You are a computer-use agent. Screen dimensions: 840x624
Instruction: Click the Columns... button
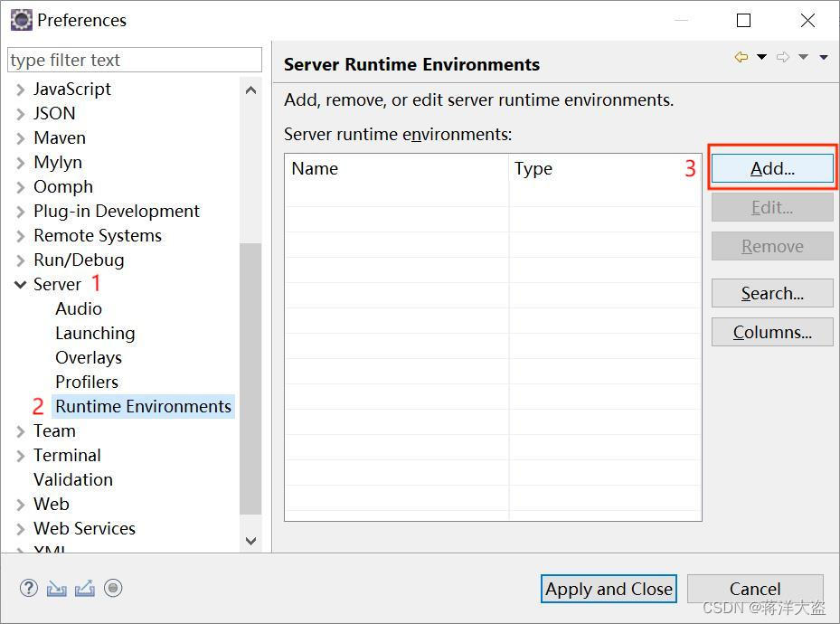tap(772, 333)
